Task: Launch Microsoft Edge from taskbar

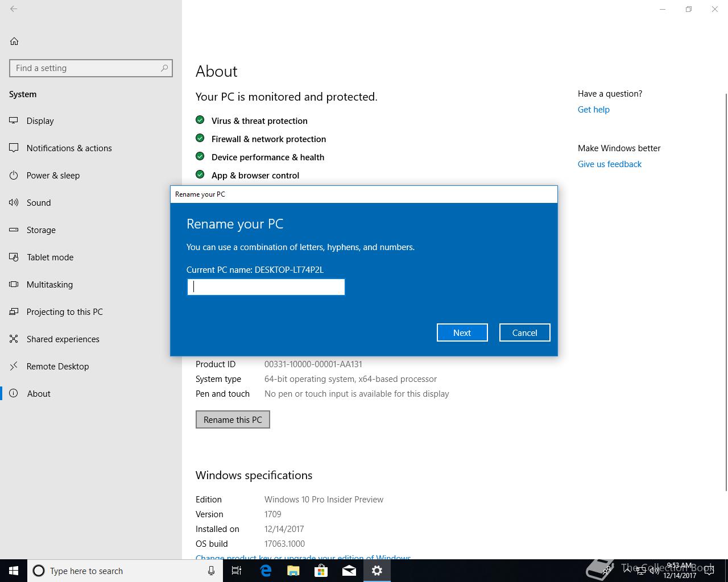Action: (265, 571)
